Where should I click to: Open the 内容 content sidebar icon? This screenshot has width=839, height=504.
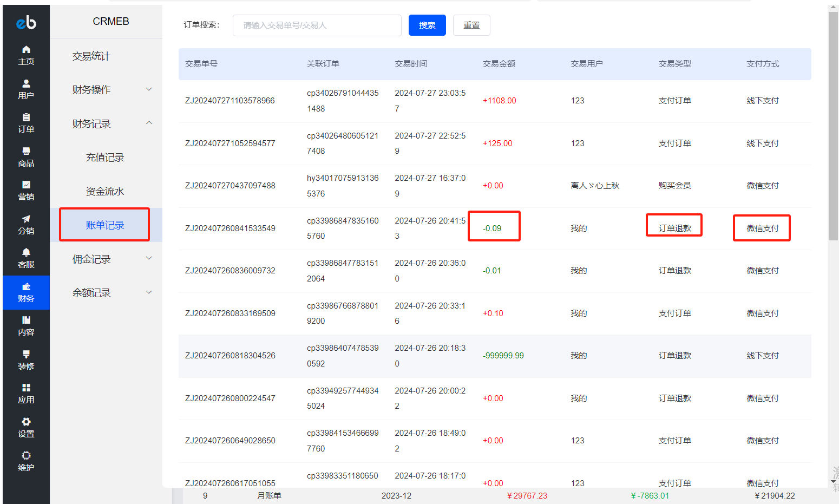pos(26,326)
